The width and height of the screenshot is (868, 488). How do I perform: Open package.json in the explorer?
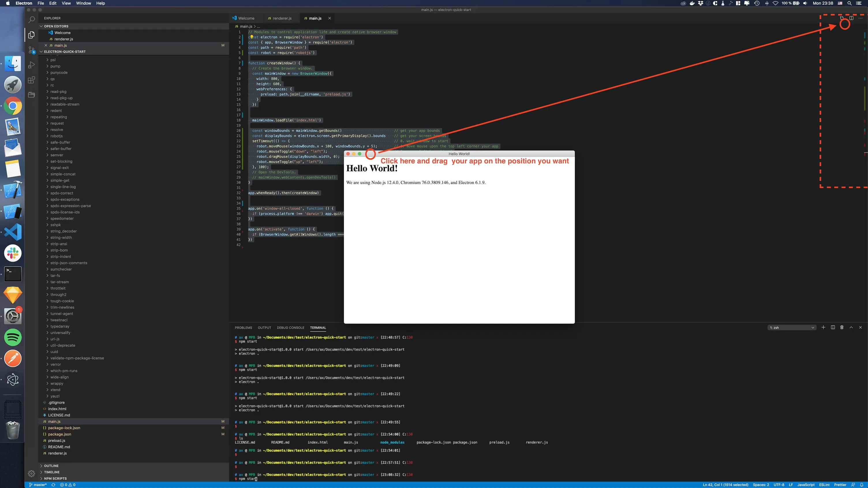tap(59, 434)
